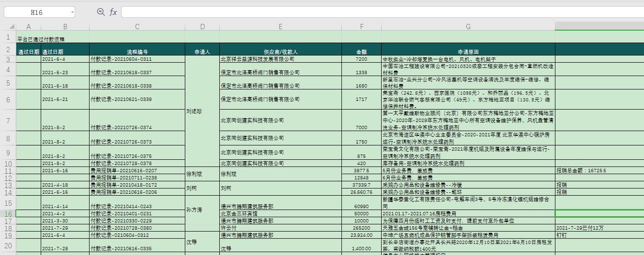Select reason cell 2021.01.17-2021.07.16房租费用

[468, 213]
